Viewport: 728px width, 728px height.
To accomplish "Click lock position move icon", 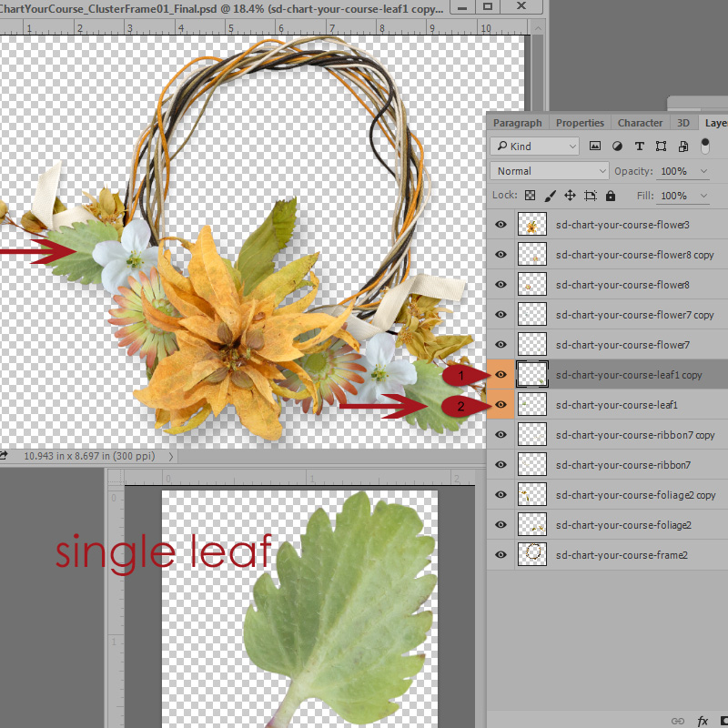I will [x=570, y=196].
